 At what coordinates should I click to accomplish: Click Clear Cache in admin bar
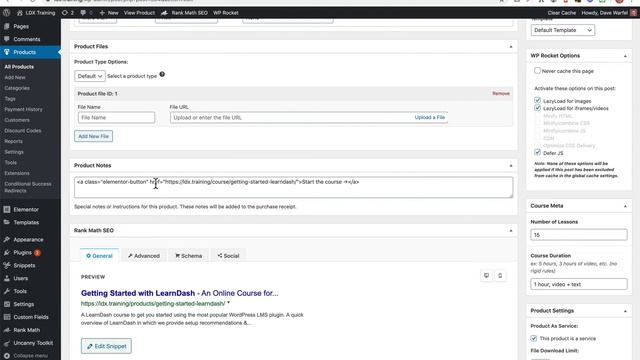click(562, 13)
